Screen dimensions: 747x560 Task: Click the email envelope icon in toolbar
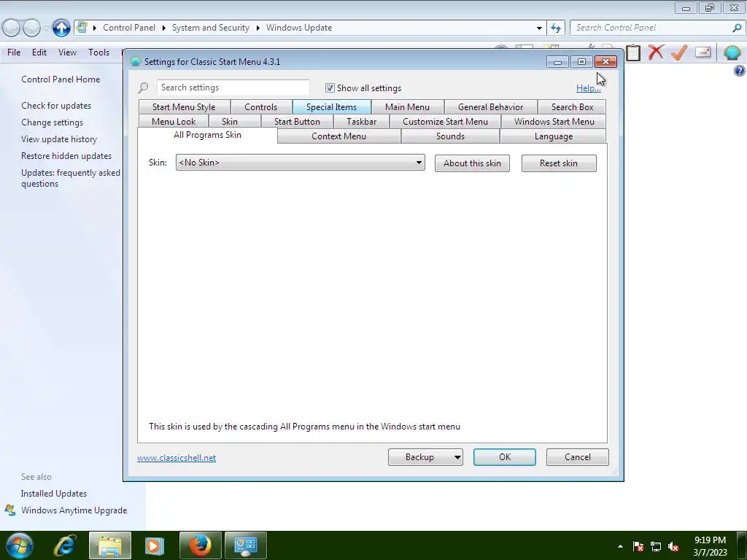point(703,52)
